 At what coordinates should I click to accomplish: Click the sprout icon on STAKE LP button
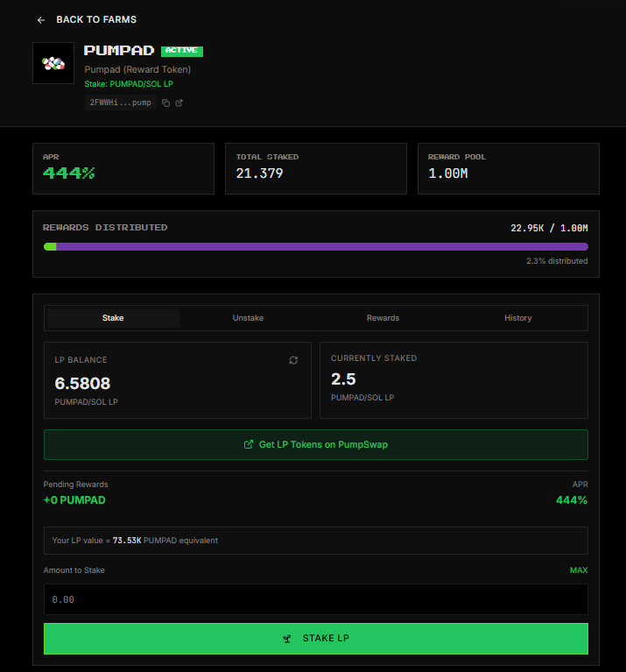[x=287, y=639]
